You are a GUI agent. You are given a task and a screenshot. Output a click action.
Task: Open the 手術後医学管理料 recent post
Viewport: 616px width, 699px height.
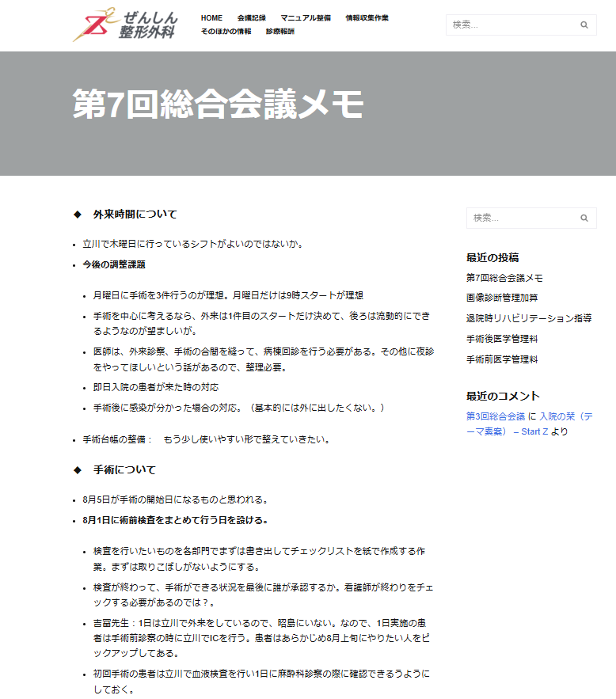(x=502, y=339)
